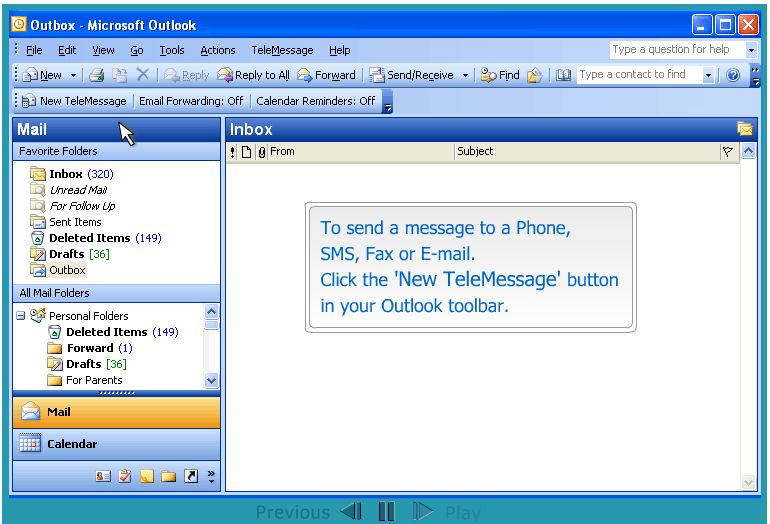Click the 'Type a contact to find' field

(x=639, y=75)
